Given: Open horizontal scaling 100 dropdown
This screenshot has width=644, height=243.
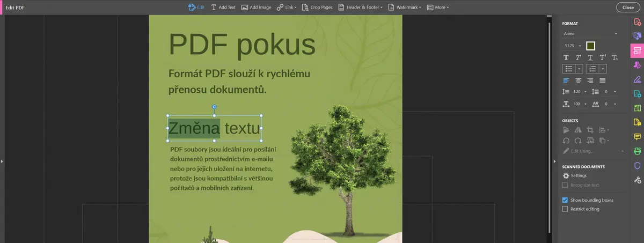Looking at the screenshot, I should coord(579,104).
